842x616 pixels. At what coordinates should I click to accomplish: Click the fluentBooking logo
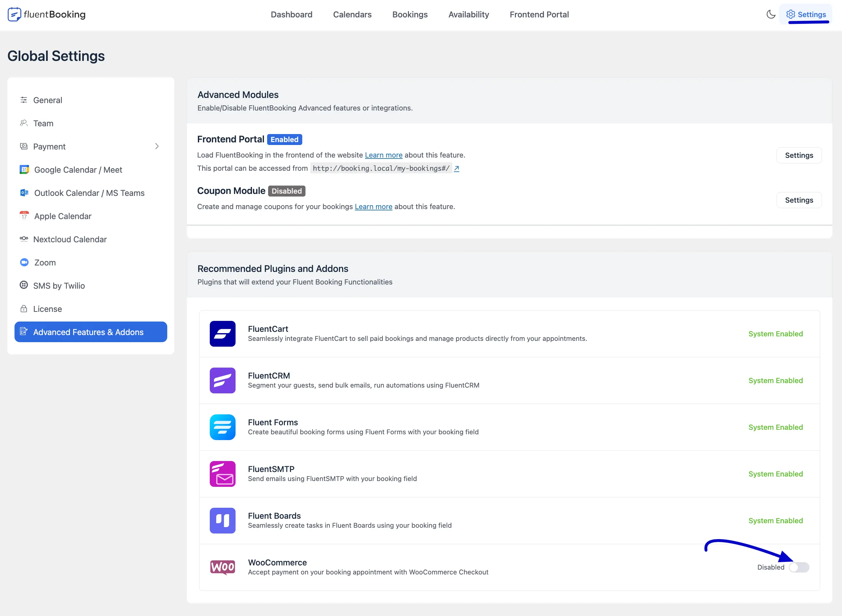click(x=47, y=14)
